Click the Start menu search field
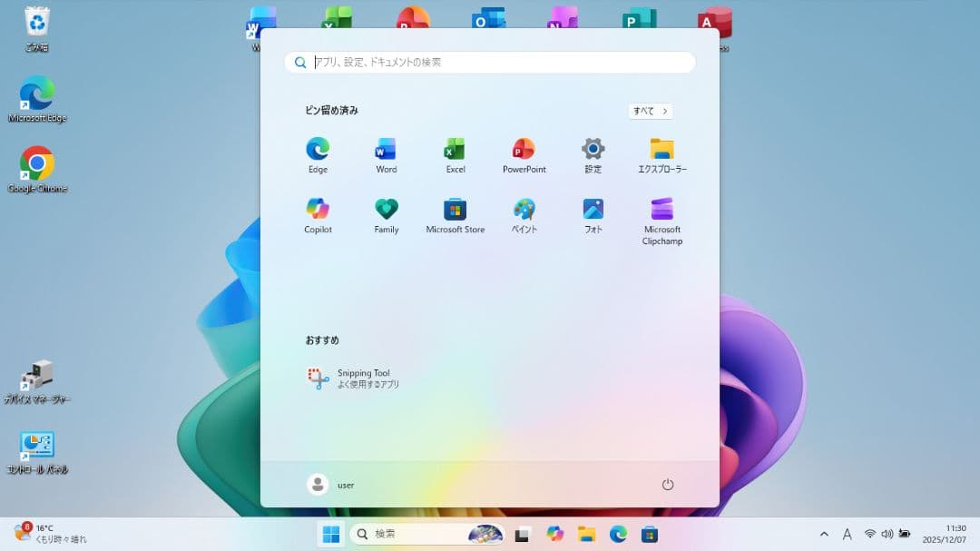The image size is (980, 551). pyautogui.click(x=490, y=62)
